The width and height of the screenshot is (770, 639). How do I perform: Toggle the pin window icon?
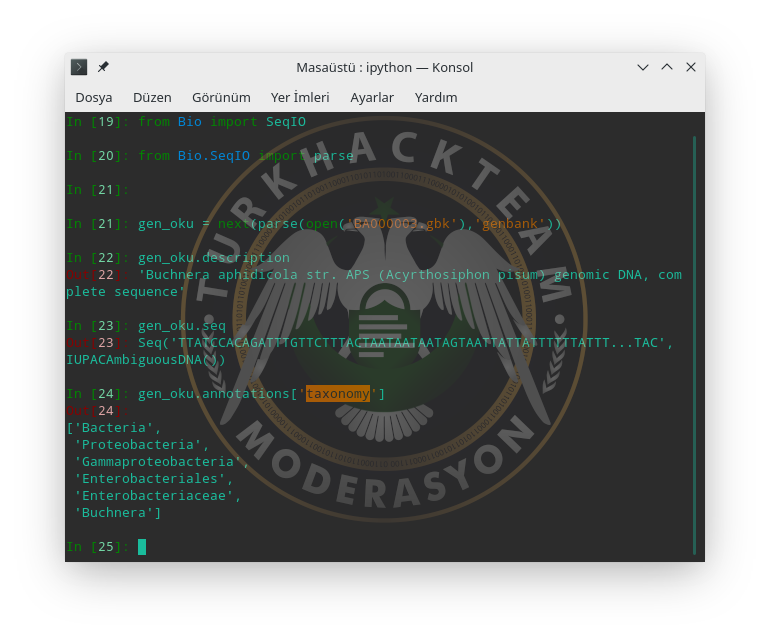tap(103, 67)
